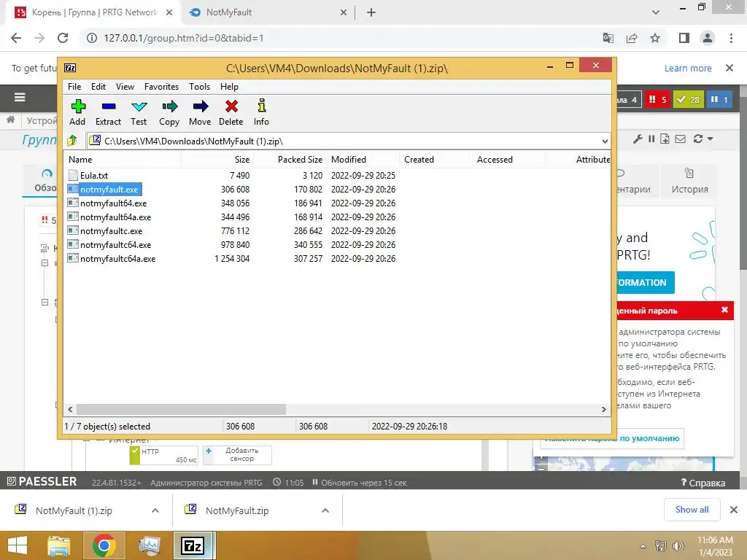Click the red 5 alarms status badge
747x560 pixels.
(x=657, y=99)
